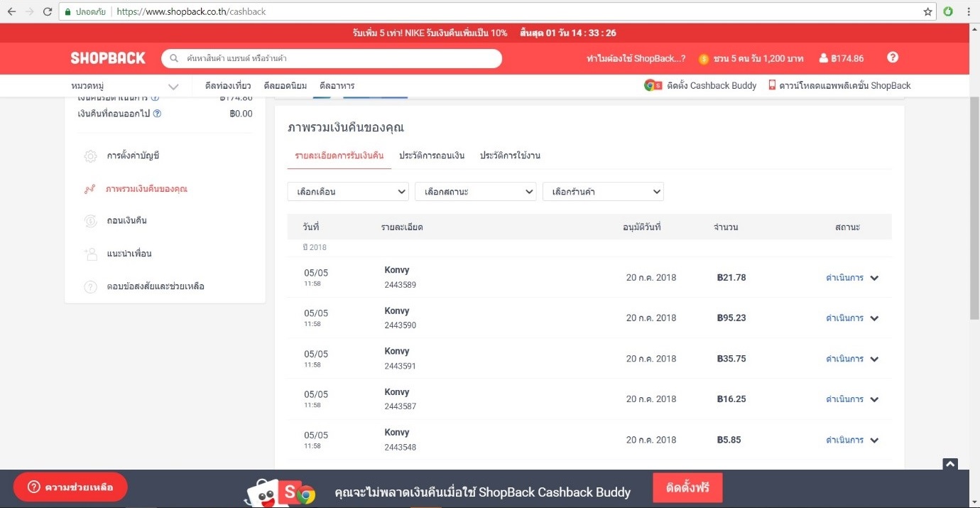Click the refer-a-friend person icon
Screen dimensions: 980x508
(90, 254)
